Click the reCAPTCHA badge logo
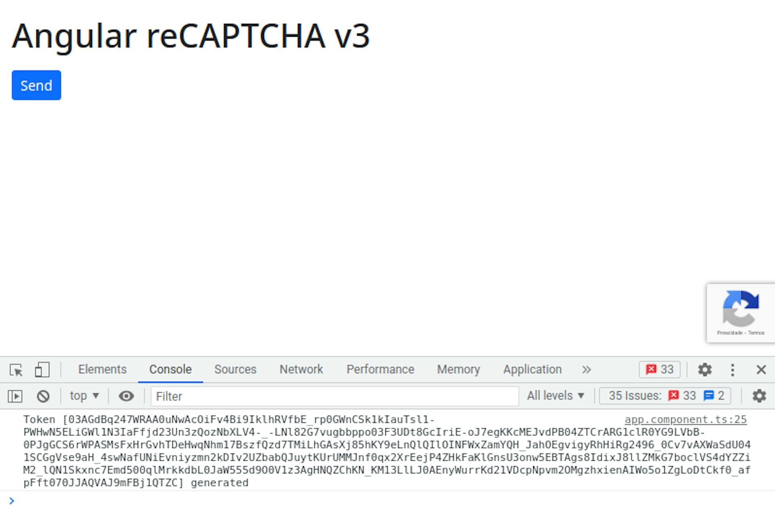 coord(741,309)
